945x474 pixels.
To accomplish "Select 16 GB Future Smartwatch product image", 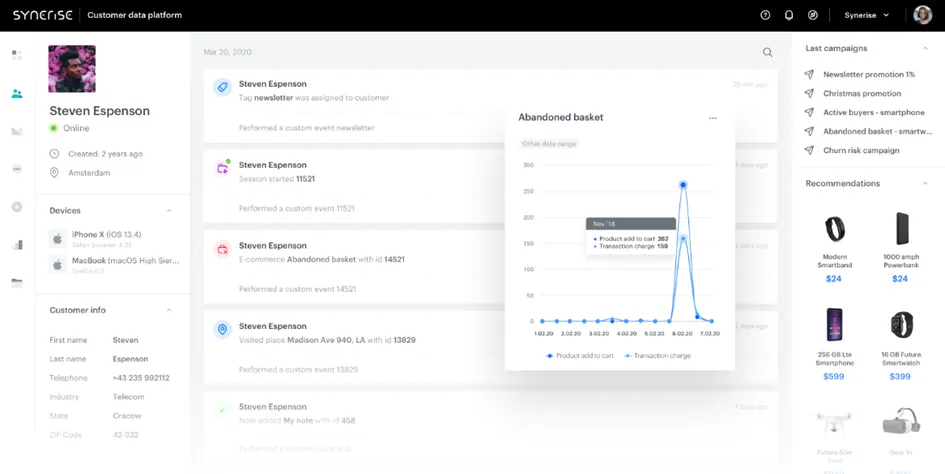I will tap(901, 324).
